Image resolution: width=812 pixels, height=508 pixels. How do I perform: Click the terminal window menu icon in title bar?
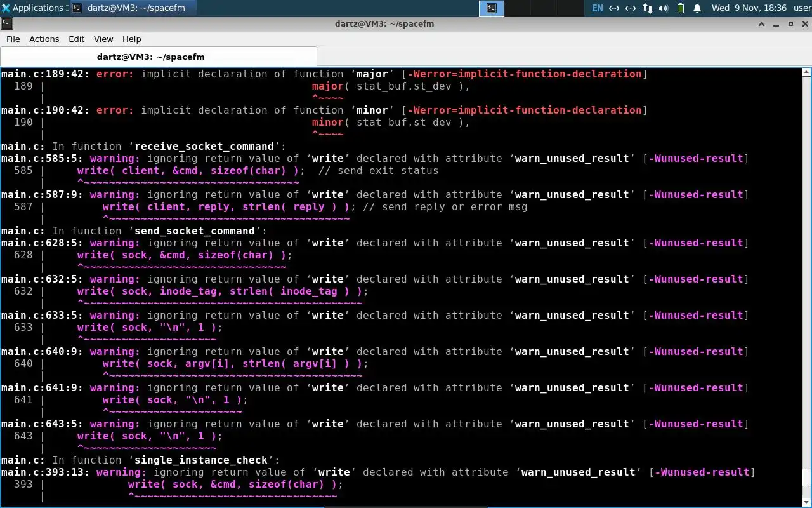(6, 23)
